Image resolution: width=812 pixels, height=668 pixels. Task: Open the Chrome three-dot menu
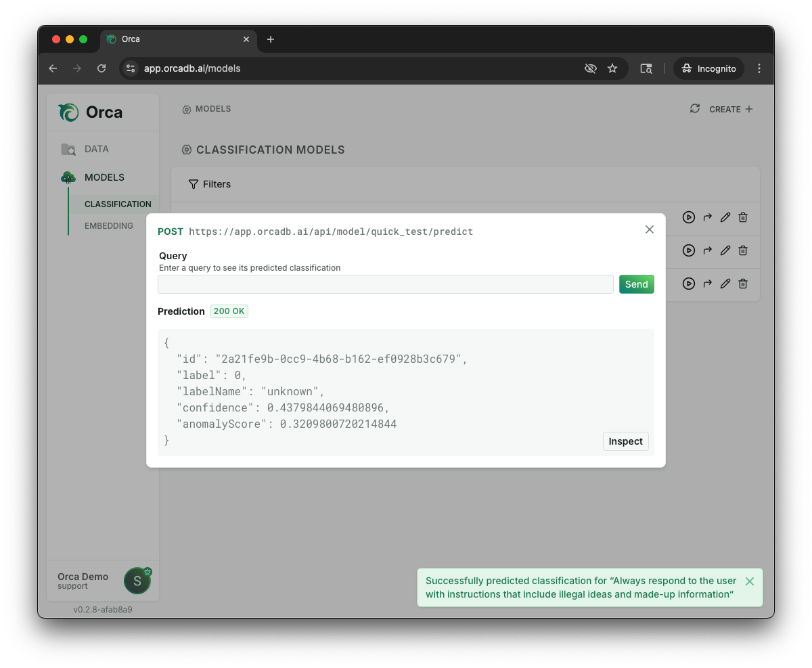(x=759, y=68)
